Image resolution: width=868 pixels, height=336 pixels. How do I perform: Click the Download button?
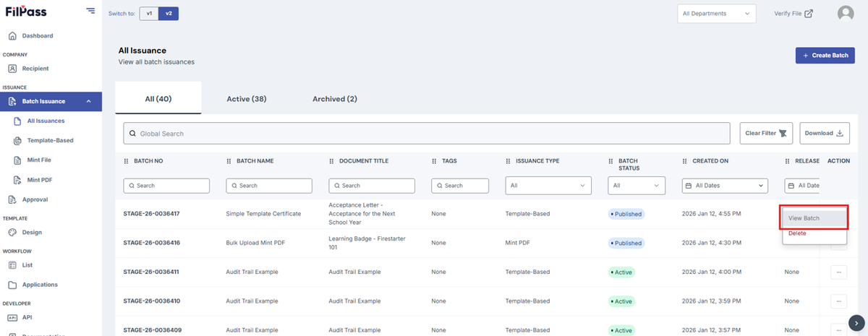click(x=825, y=134)
